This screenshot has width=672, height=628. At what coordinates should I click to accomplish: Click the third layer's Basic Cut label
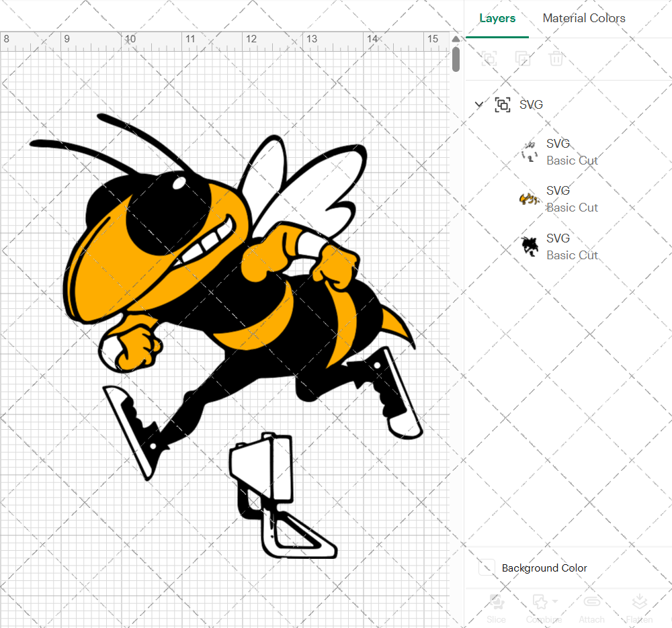pyautogui.click(x=572, y=255)
